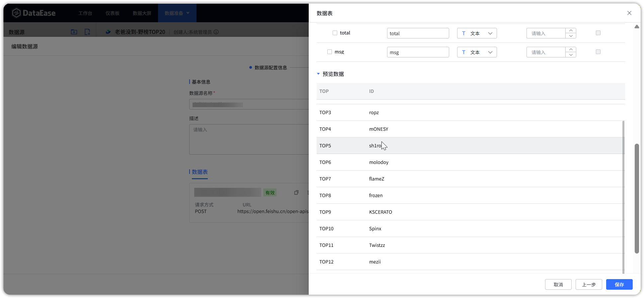This screenshot has height=298, width=644.
Task: Close the 数据表 drawer with X
Action: tap(629, 13)
